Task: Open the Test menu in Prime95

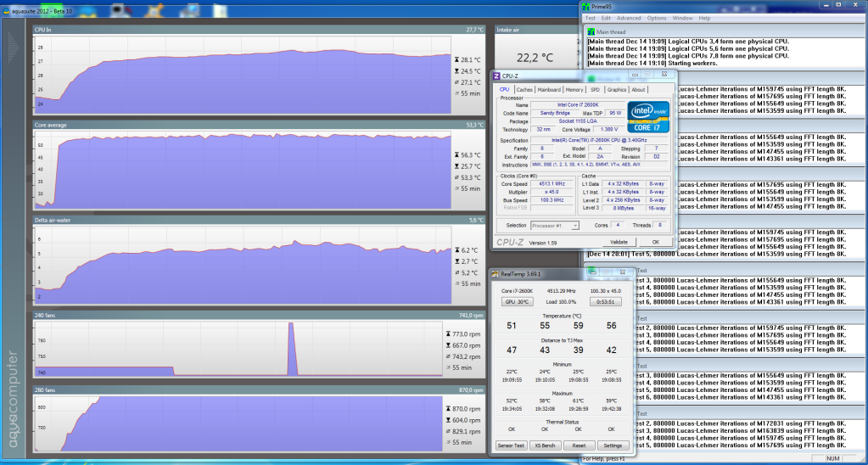Action: (x=590, y=19)
